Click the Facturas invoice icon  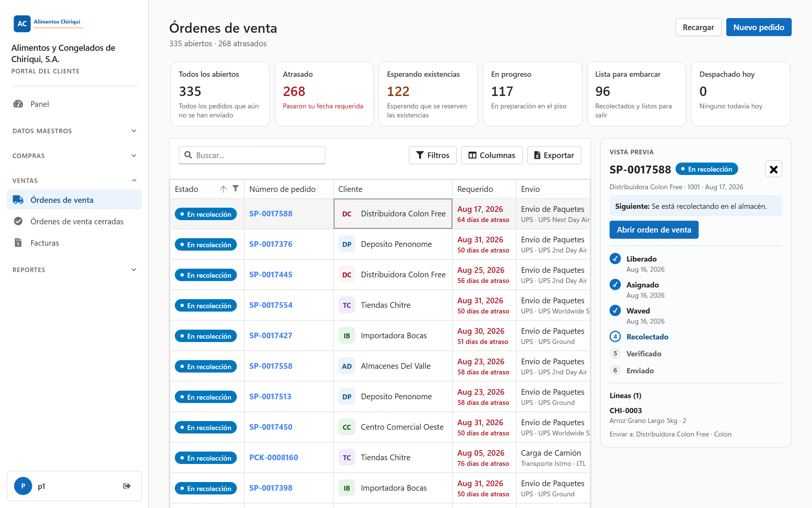[18, 243]
